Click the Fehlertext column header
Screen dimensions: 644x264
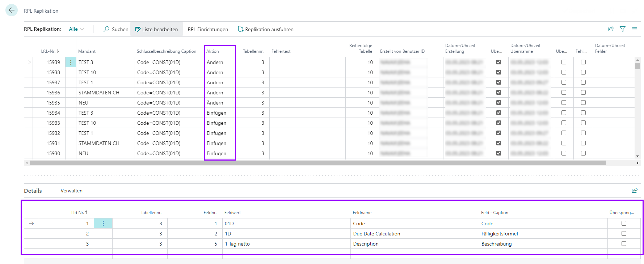pos(281,51)
